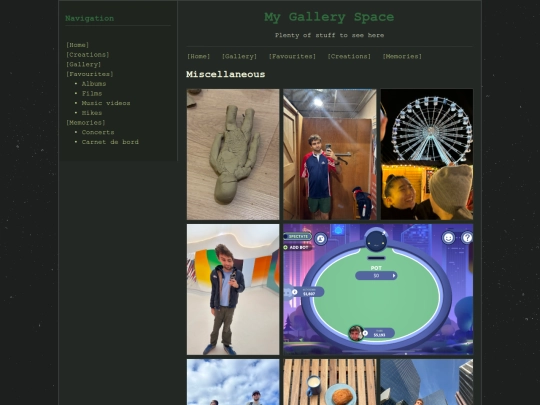Open the skyscrapers photo thumbnail
The width and height of the screenshot is (540, 405).
click(x=427, y=382)
